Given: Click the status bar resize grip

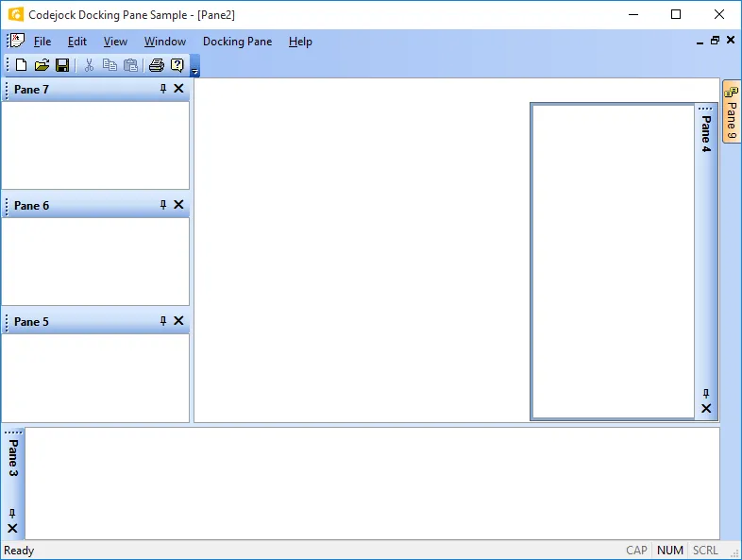Looking at the screenshot, I should point(734,552).
